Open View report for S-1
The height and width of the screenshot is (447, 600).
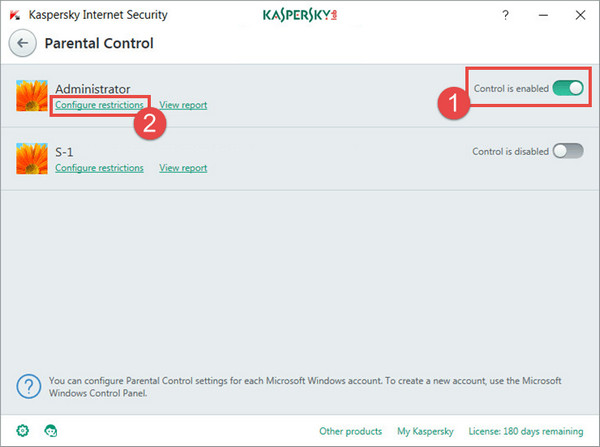(183, 168)
